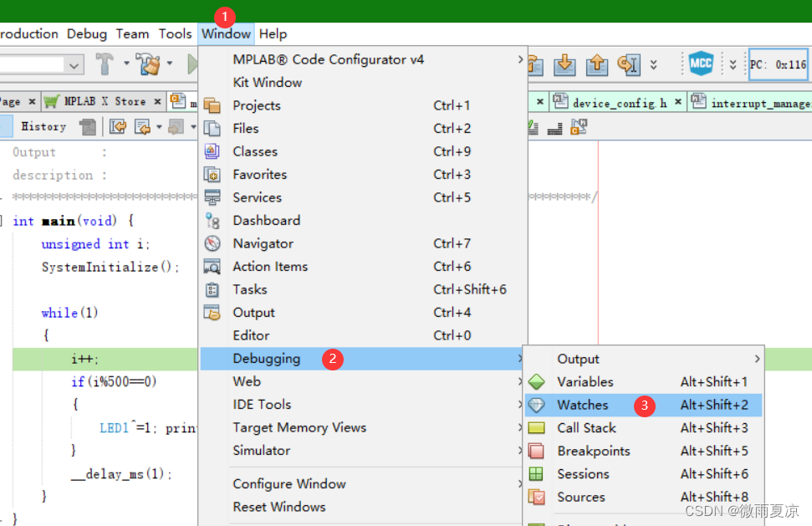Image resolution: width=812 pixels, height=526 pixels.
Task: Open the toolbar overflow chevron near MCC
Action: [733, 64]
